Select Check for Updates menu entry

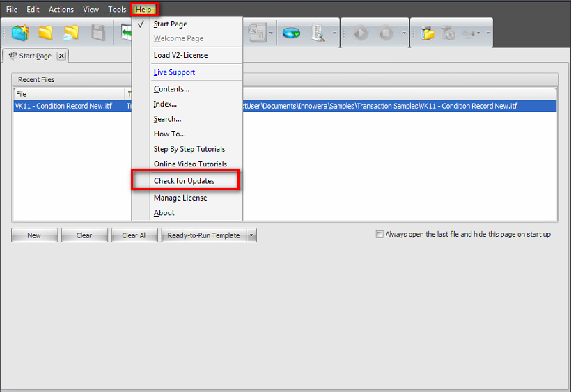click(x=184, y=181)
